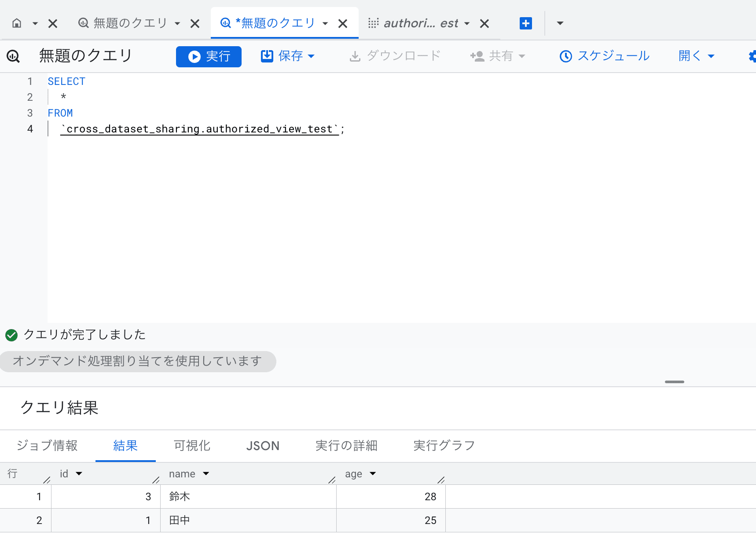Open the 開く dropdown menu
Image resolution: width=756 pixels, height=535 pixels.
(x=712, y=56)
